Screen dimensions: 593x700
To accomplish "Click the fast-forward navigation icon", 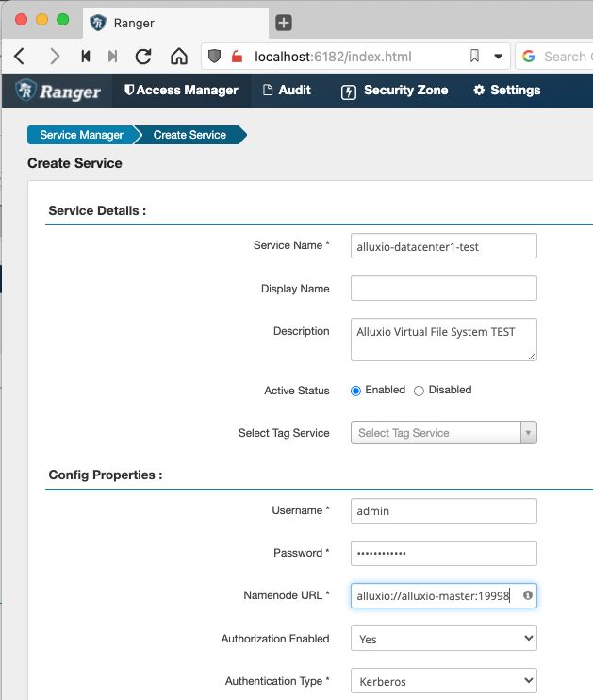I will click(x=113, y=57).
